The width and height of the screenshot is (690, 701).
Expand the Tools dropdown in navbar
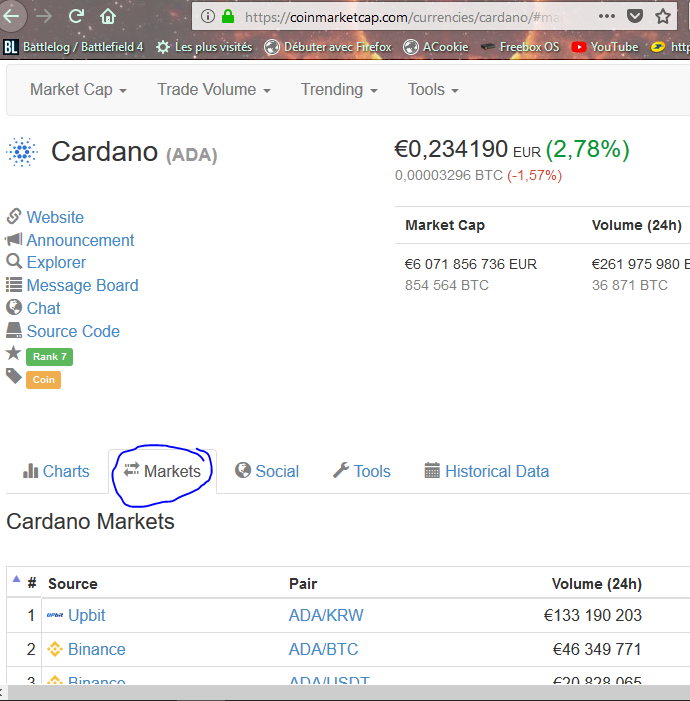click(433, 89)
